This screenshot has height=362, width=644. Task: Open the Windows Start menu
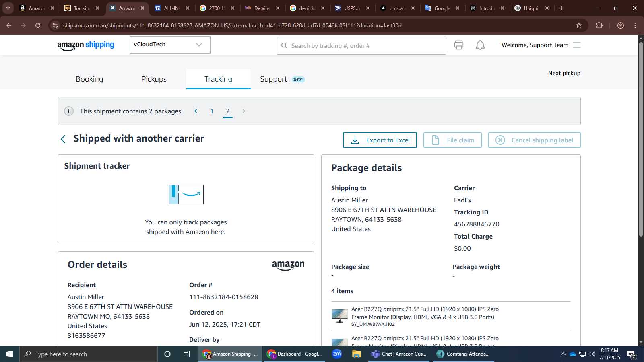click(x=10, y=354)
